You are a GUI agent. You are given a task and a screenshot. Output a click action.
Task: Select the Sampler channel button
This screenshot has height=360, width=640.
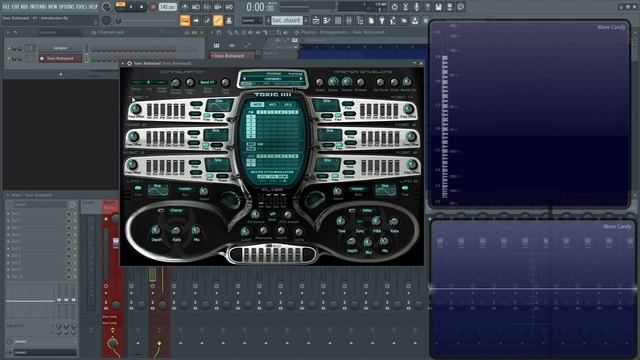pyautogui.click(x=60, y=48)
